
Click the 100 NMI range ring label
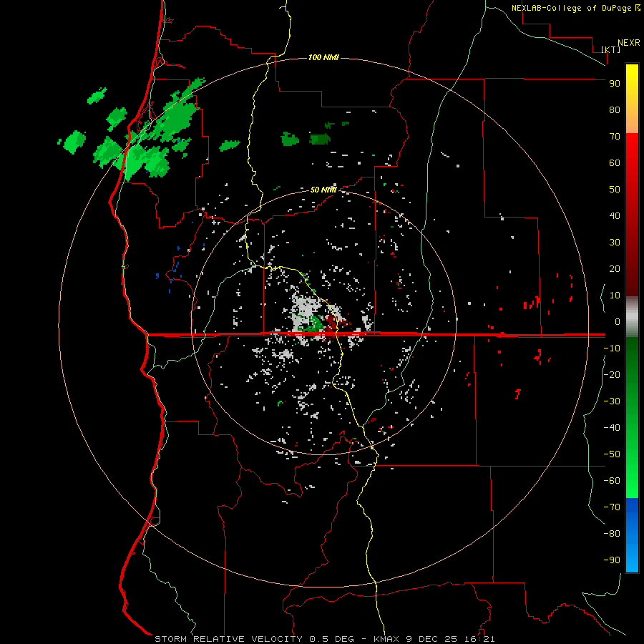tap(323, 57)
